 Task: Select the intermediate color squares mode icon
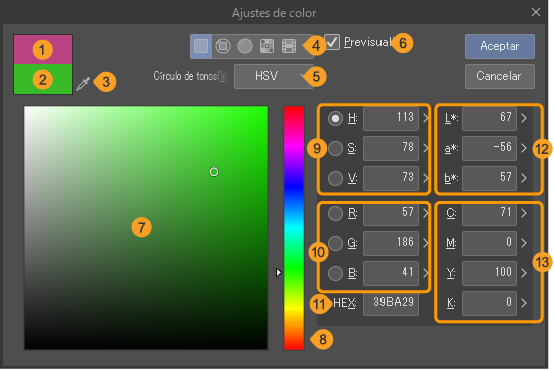(x=267, y=46)
